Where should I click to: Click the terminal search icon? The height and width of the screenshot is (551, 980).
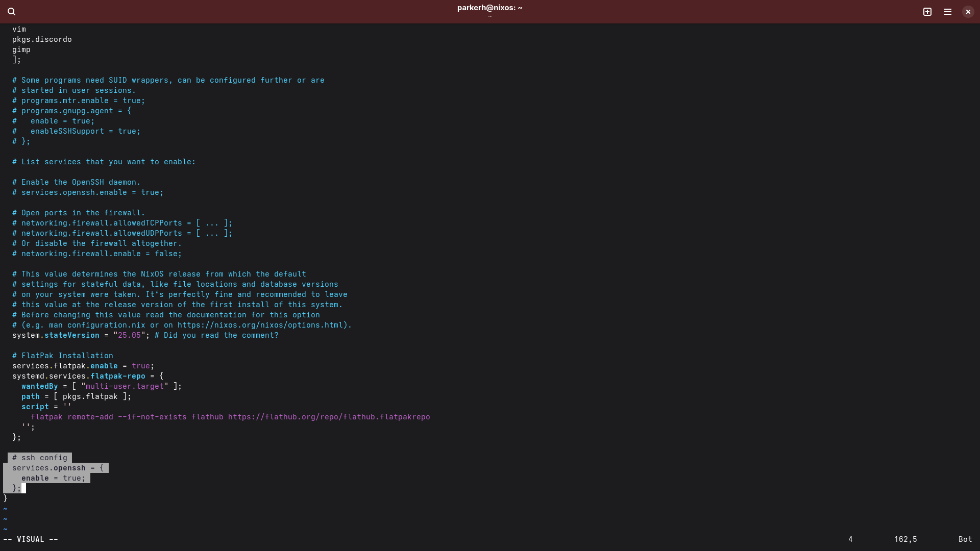point(12,11)
